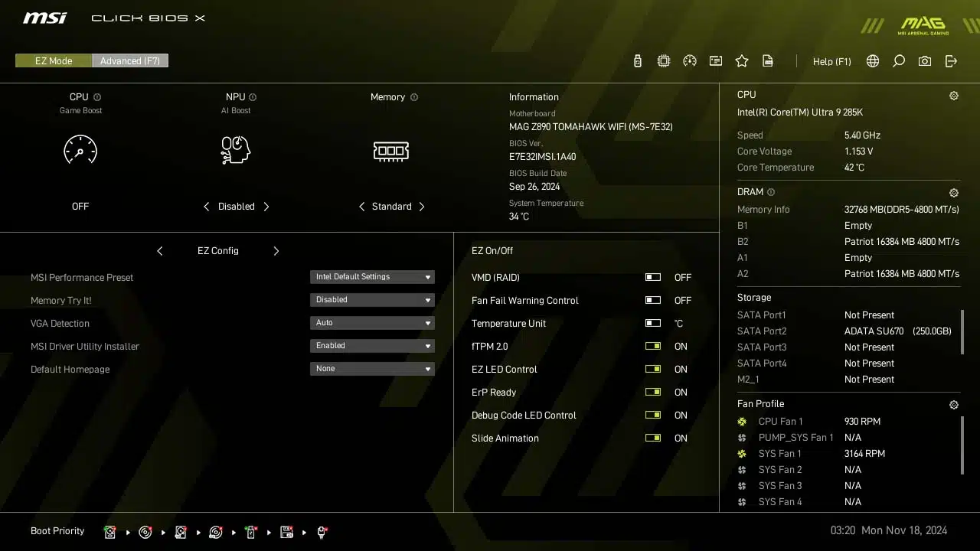Screen dimensions: 980x551
Task: Click the info icon next to CPU heading
Action: [97, 97]
